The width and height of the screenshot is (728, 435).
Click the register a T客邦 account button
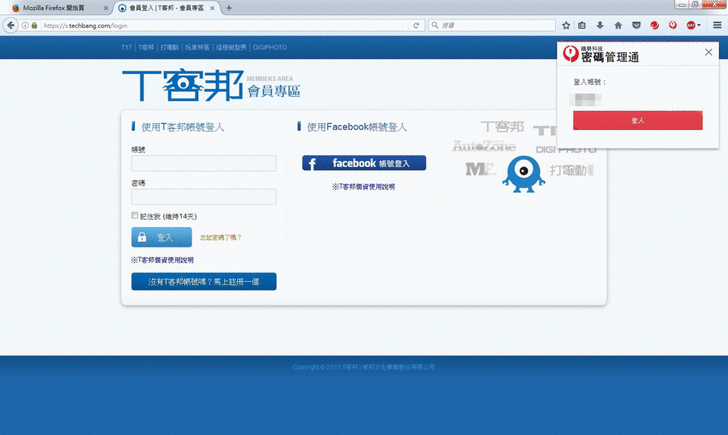[204, 281]
